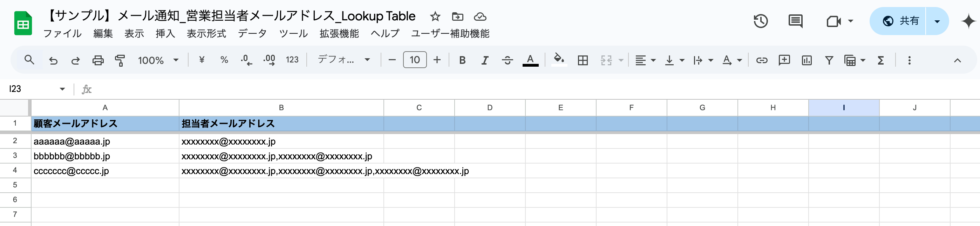980x226 pixels.
Task: Open the 編集 menu
Action: (103, 34)
